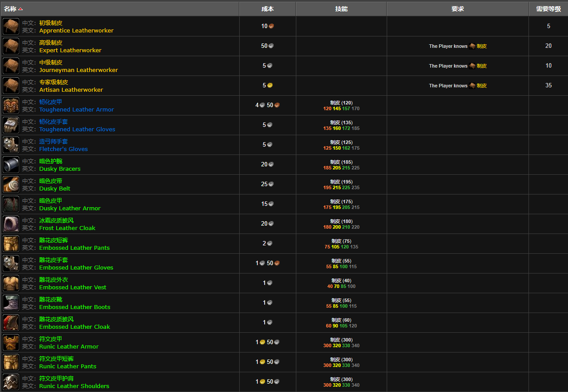Select the Dusky Belt item icon
The height and width of the screenshot is (392, 568).
(11, 184)
